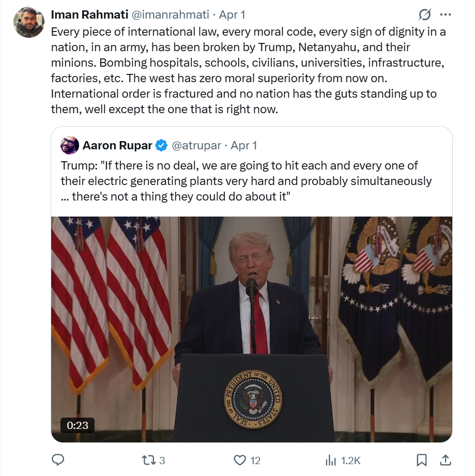Open the three-dot more options menu

point(445,14)
